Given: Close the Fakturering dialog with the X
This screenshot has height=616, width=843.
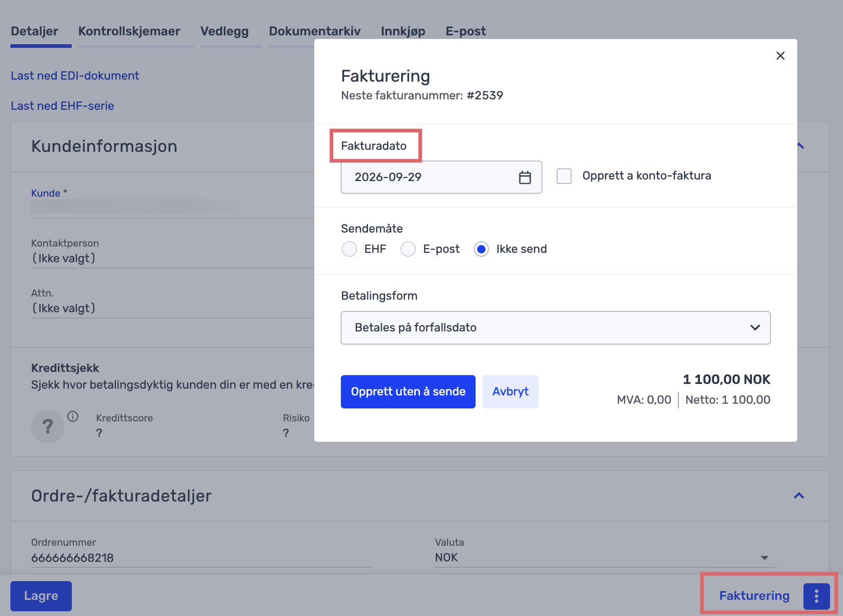Looking at the screenshot, I should coord(780,56).
